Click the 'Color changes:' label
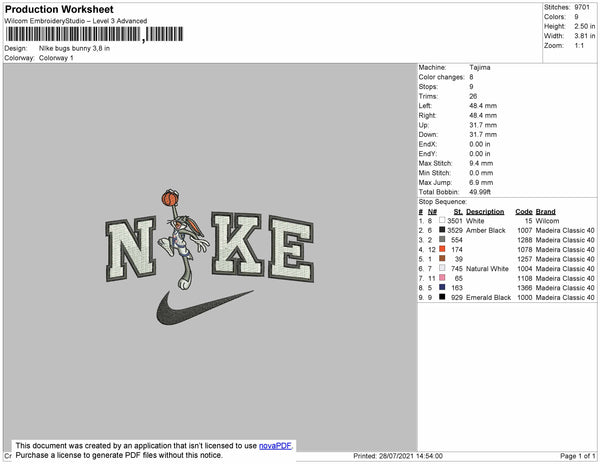The width and height of the screenshot is (600, 464). (x=441, y=77)
